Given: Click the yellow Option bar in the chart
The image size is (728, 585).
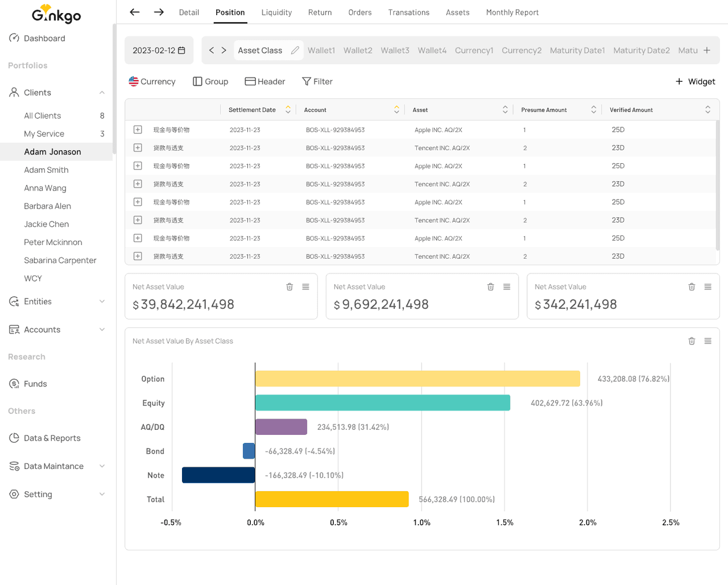Looking at the screenshot, I should pos(417,379).
